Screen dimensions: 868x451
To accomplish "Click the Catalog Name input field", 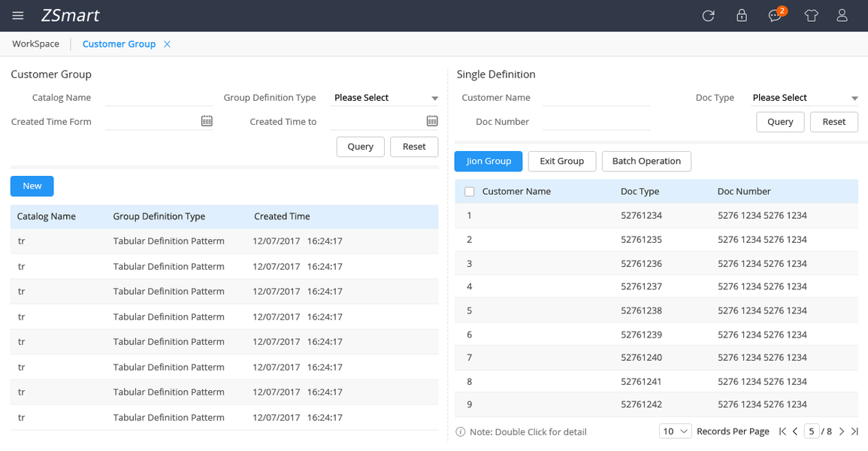I will (159, 98).
